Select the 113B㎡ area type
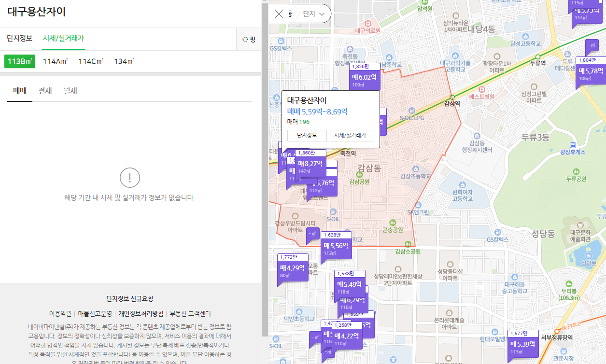 click(x=20, y=61)
